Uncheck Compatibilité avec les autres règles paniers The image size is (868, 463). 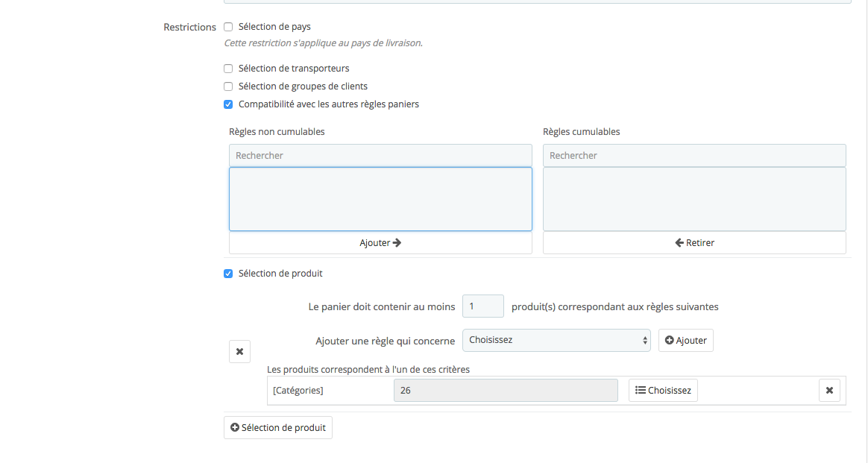click(228, 104)
